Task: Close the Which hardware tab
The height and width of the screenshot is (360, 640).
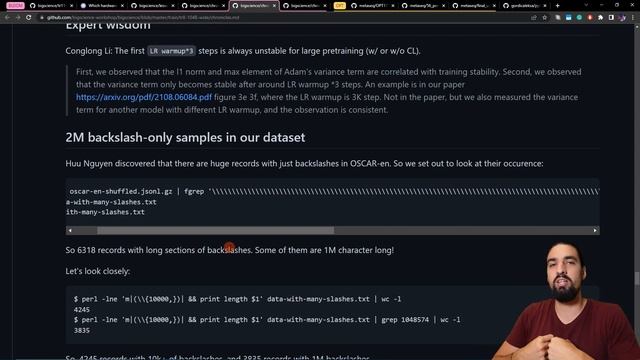Action: coord(122,6)
